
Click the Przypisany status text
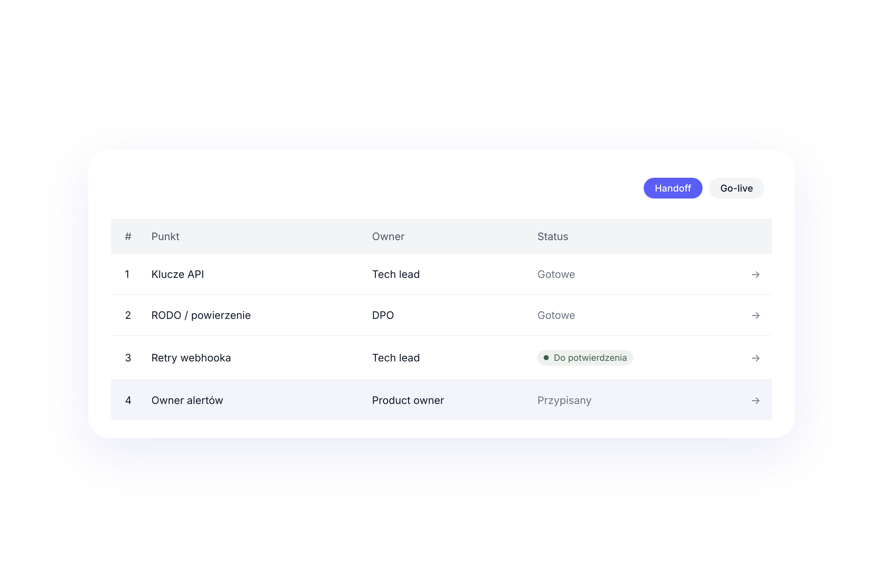(x=564, y=401)
